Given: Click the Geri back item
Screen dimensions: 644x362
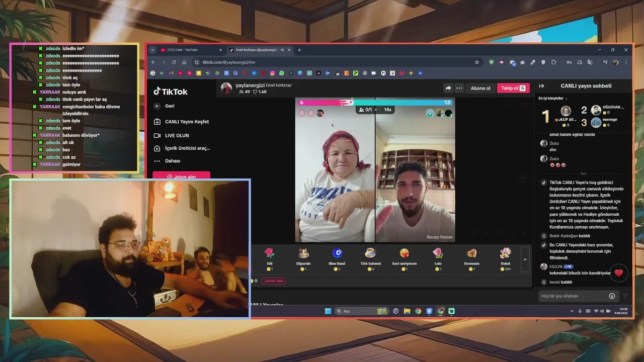Looking at the screenshot, I should click(165, 106).
